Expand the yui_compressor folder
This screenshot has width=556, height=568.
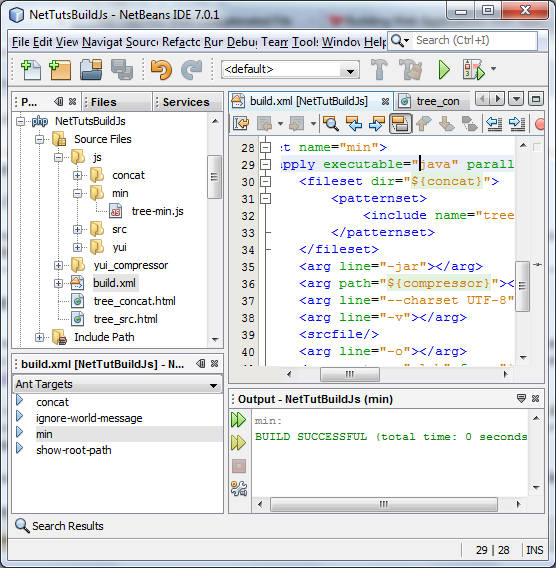(58, 266)
